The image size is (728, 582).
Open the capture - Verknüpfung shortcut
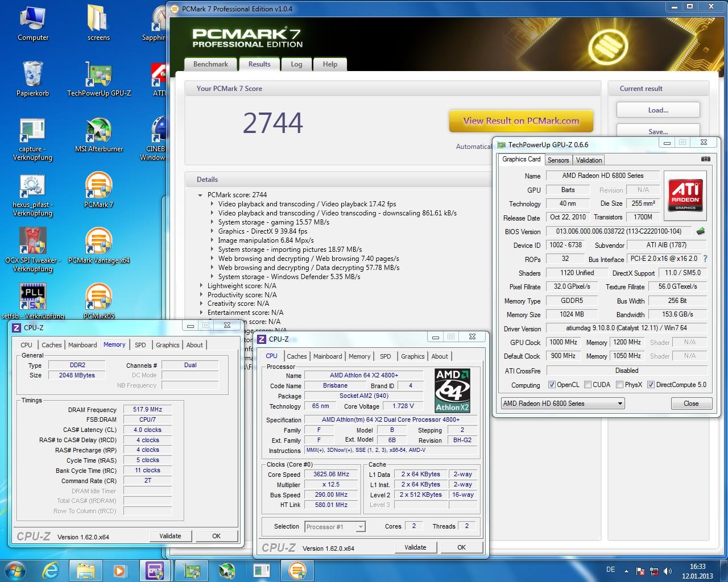point(32,140)
